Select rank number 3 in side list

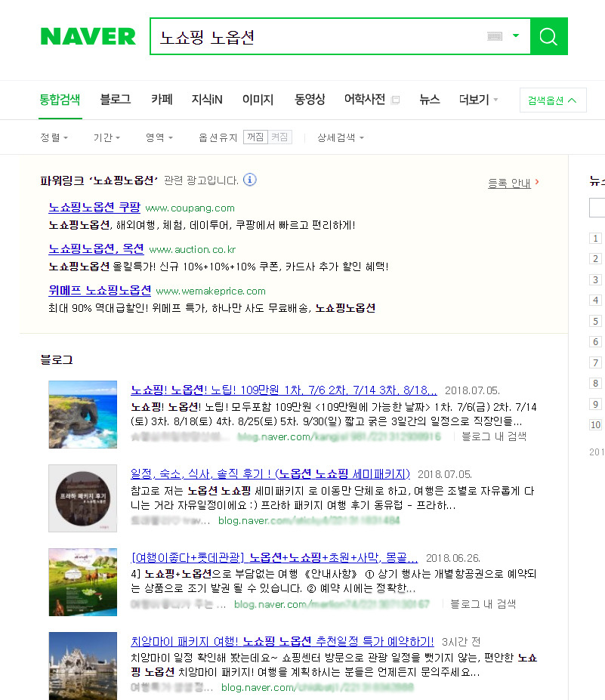(595, 280)
